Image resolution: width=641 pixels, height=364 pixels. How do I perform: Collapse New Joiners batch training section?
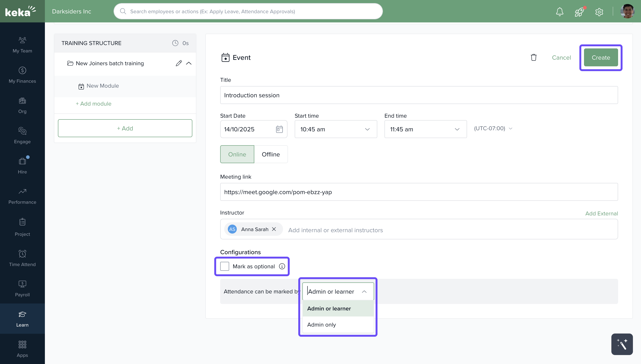(189, 63)
